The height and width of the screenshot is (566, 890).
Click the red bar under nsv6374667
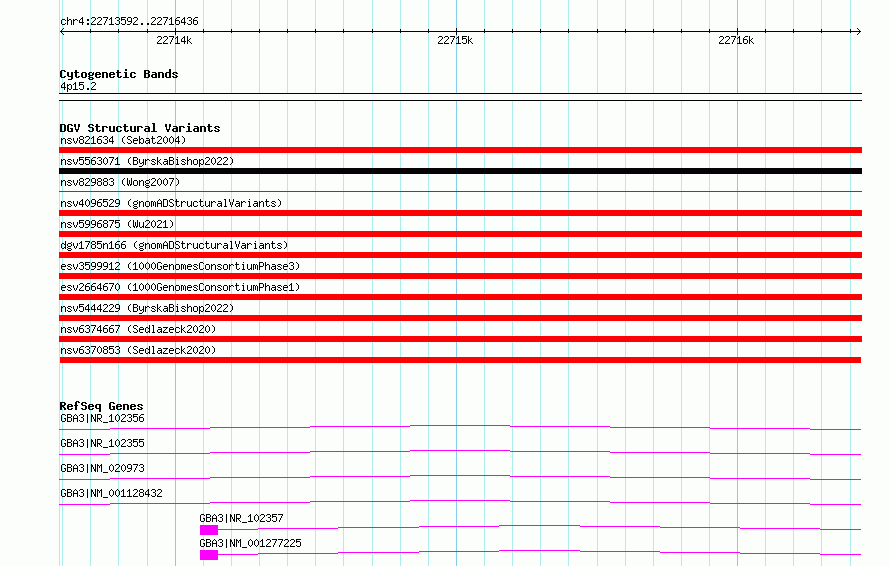[460, 339]
